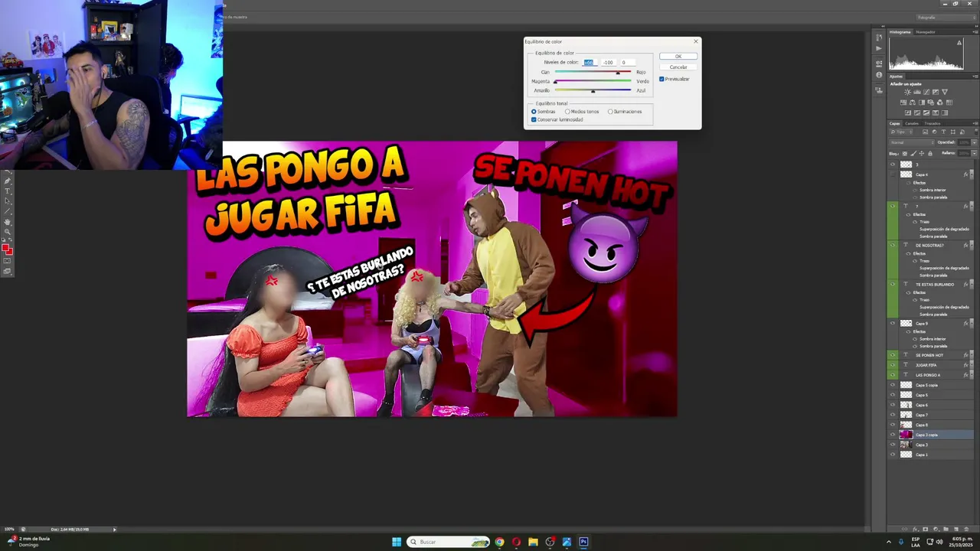Add Channel Mixer adjustment icon
Image resolution: width=980 pixels, height=551 pixels.
pos(940,103)
